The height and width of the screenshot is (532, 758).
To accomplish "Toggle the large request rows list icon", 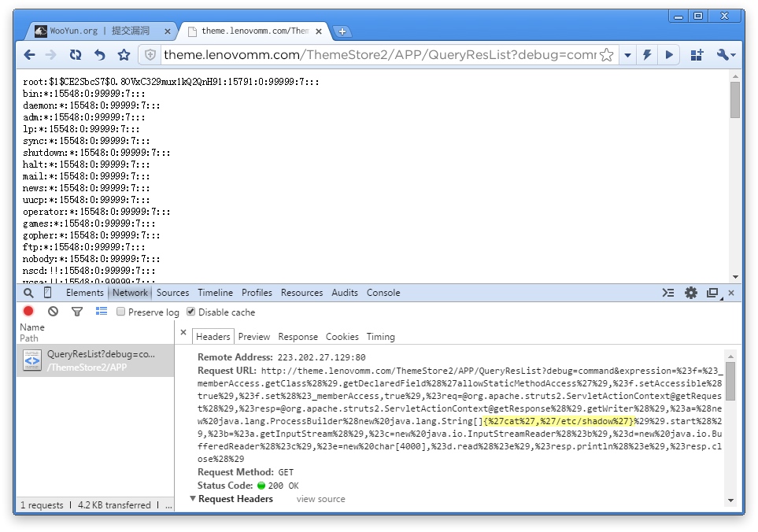I will point(101,312).
